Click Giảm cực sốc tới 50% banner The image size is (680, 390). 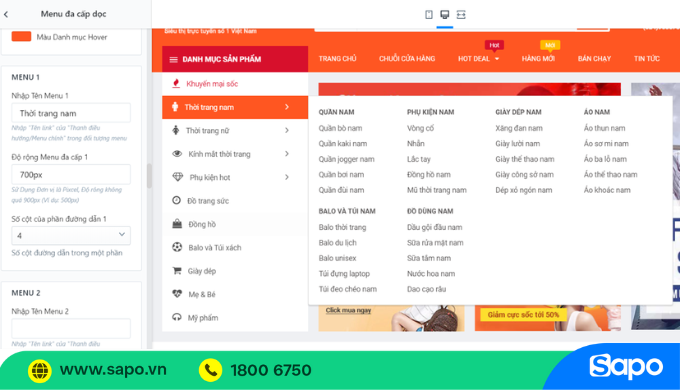click(523, 315)
